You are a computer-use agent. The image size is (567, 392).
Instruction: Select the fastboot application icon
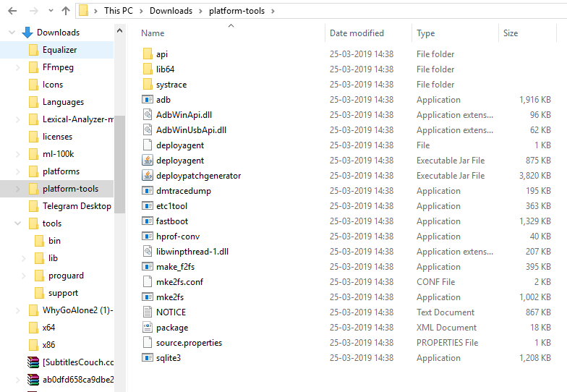[148, 221]
